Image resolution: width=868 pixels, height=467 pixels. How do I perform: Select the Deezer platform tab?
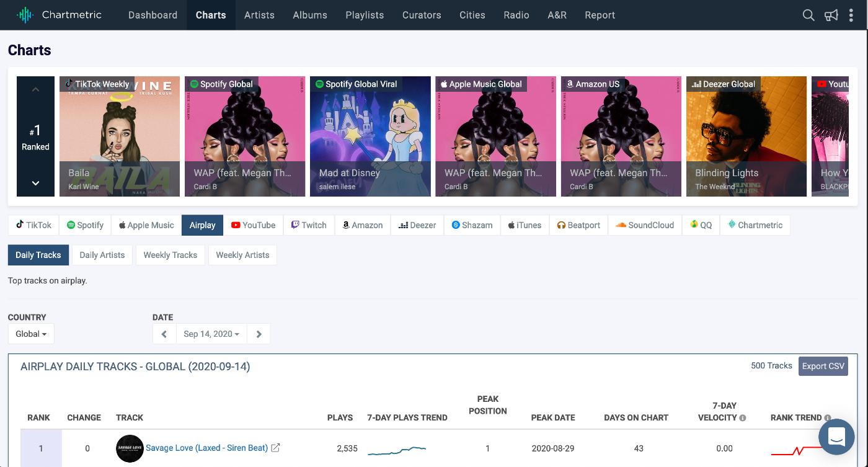point(417,225)
